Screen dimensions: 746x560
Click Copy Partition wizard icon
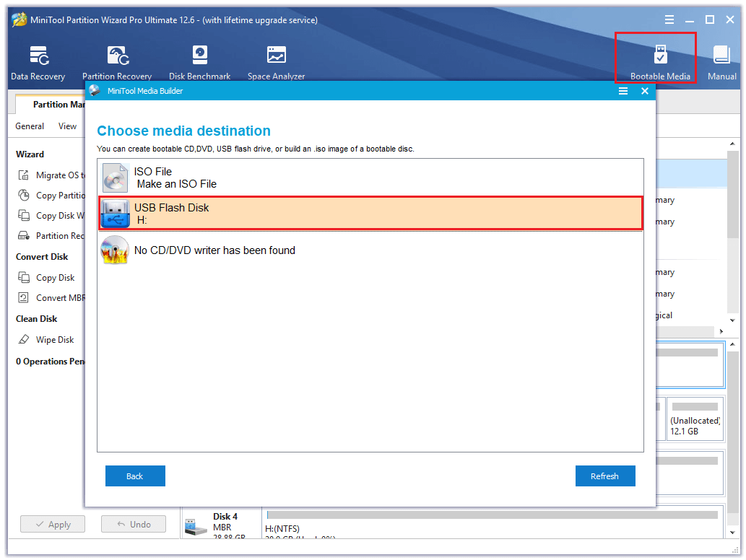[23, 195]
